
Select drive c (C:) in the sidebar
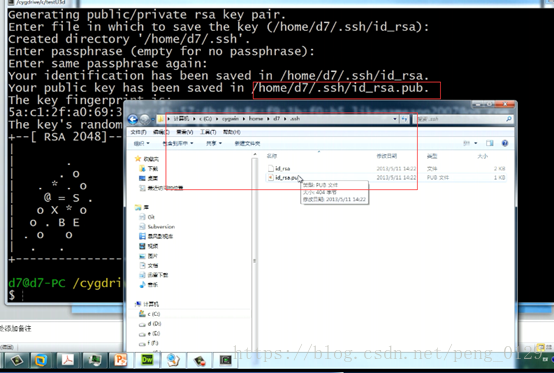[x=150, y=314]
